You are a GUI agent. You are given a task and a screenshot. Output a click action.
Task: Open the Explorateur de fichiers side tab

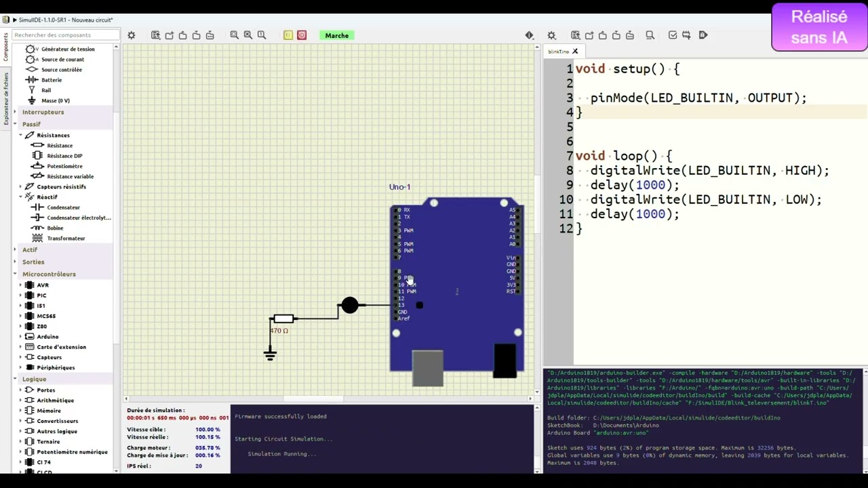coord(5,98)
